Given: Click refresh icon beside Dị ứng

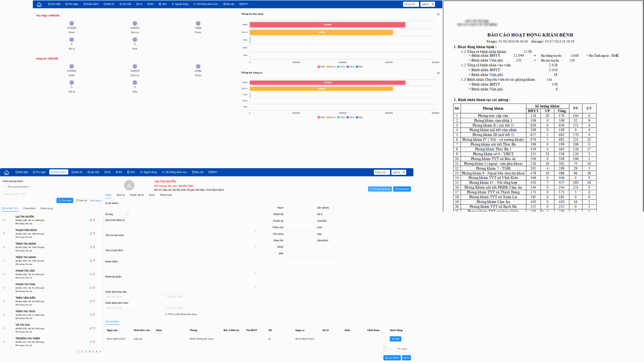Looking at the screenshot, I should click(x=127, y=214).
